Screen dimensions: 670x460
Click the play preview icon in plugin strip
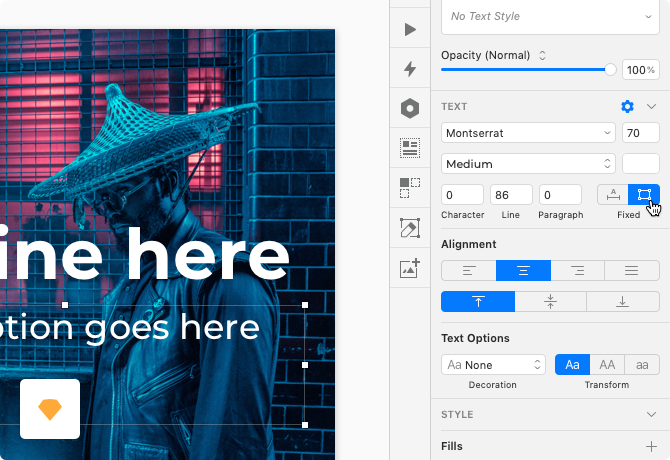click(x=410, y=29)
